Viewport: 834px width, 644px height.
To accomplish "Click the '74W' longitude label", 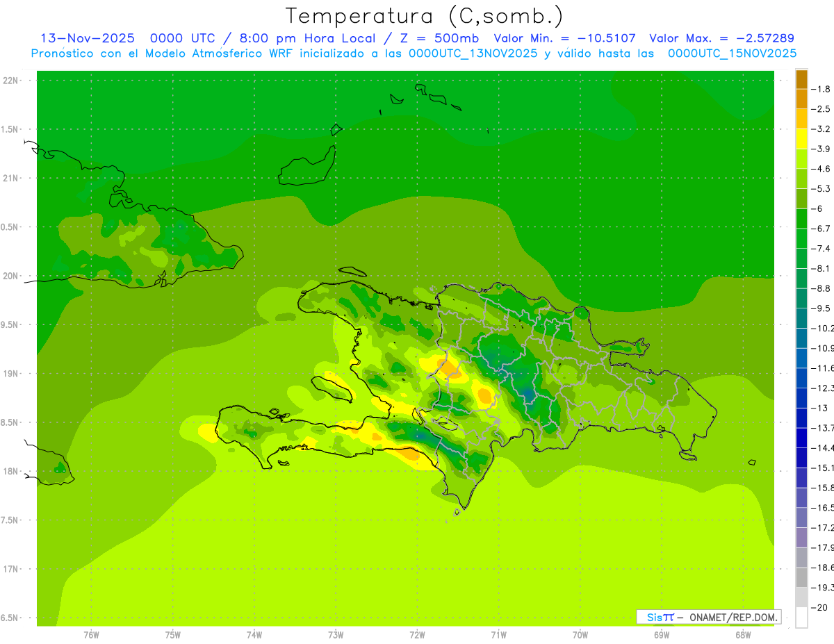I will click(254, 634).
